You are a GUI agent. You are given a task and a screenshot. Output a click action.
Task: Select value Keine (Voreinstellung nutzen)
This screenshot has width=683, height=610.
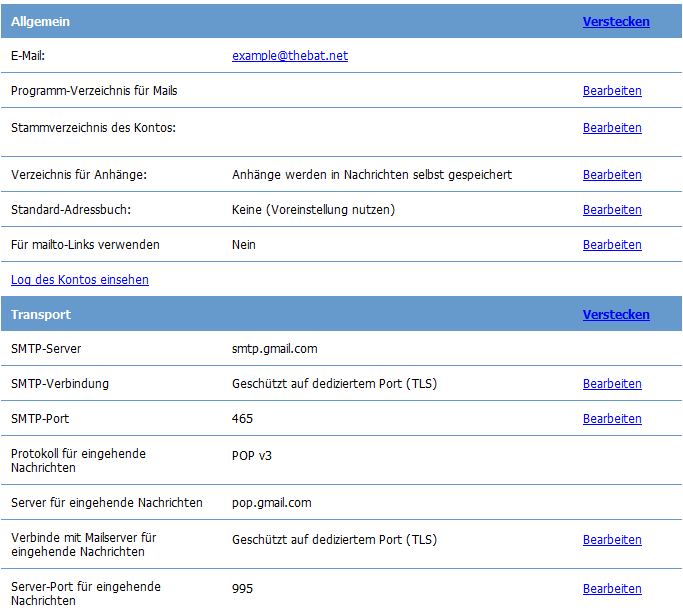tap(313, 210)
